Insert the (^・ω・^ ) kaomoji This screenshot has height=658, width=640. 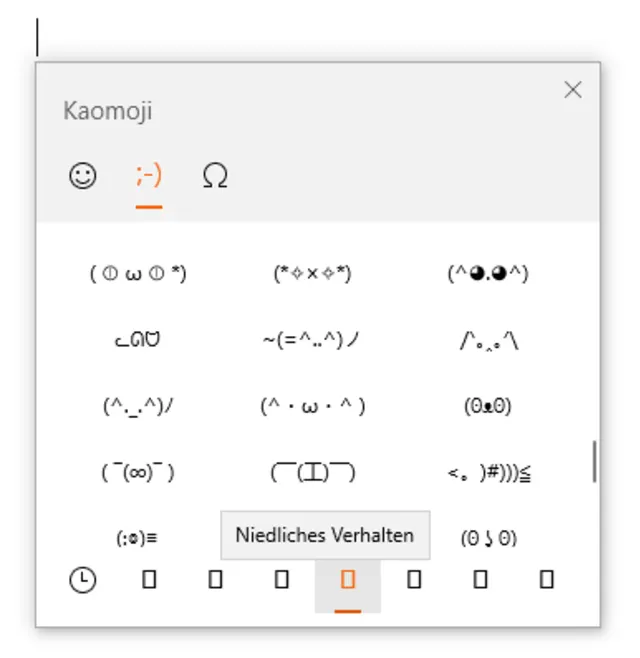(x=313, y=406)
